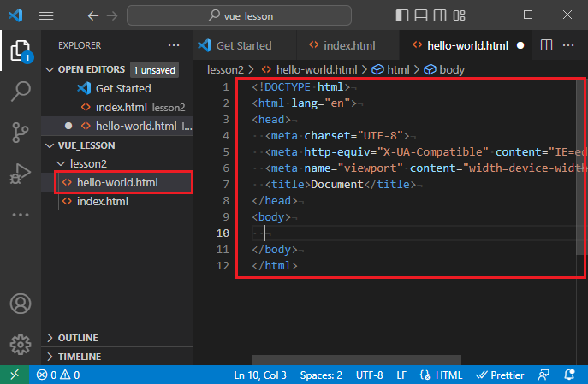Viewport: 588px width, 384px height.
Task: Click the closing </html> tag on line 12
Action: pyautogui.click(x=275, y=266)
